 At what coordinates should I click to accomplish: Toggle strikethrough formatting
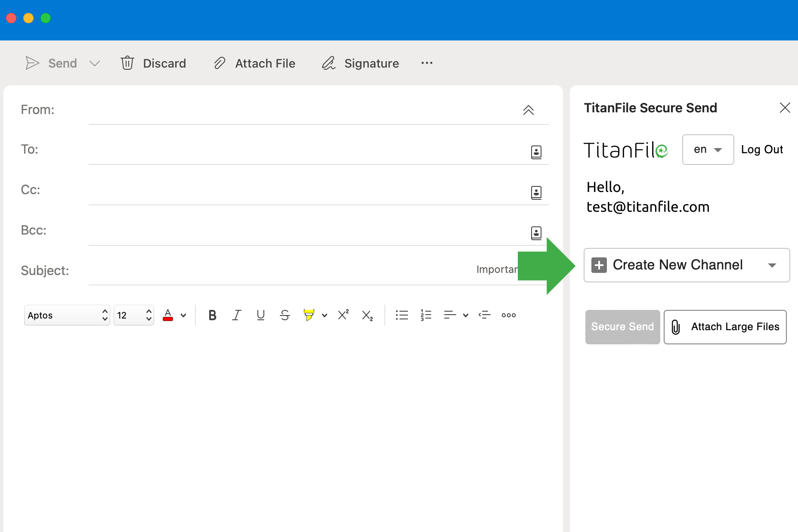click(x=285, y=315)
